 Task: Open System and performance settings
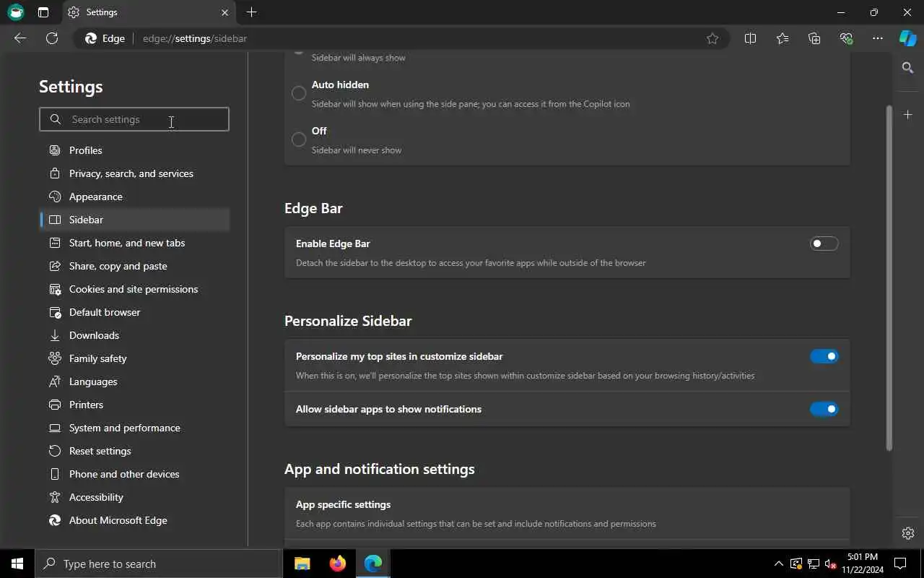click(134, 428)
